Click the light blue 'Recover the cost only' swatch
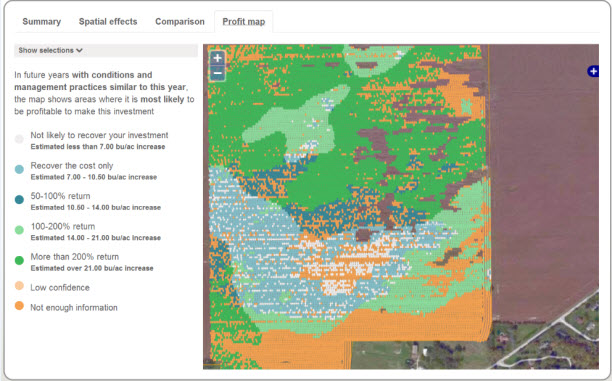This screenshot has height=381, width=612. tap(19, 169)
